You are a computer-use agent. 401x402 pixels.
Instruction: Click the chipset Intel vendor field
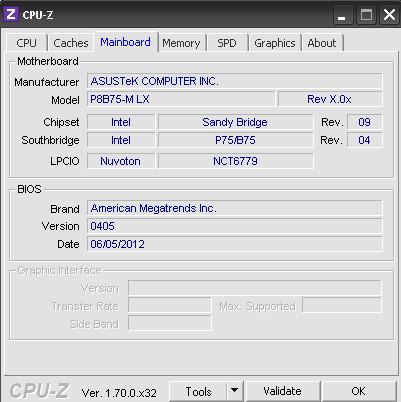(121, 122)
